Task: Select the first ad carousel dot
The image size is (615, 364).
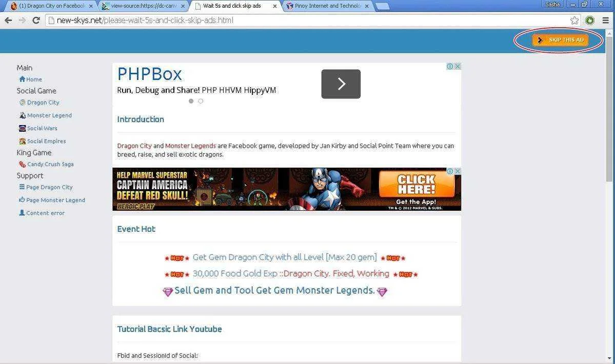Action: click(x=191, y=101)
